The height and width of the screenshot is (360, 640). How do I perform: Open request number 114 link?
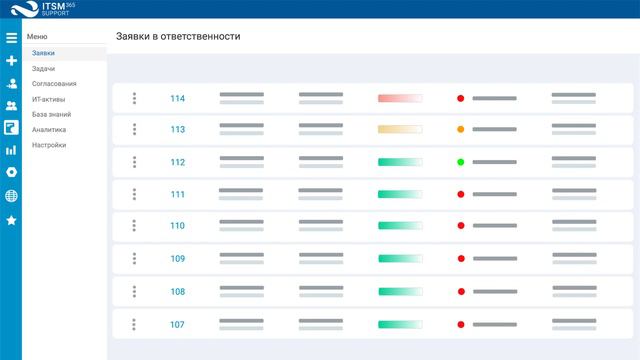pos(178,98)
